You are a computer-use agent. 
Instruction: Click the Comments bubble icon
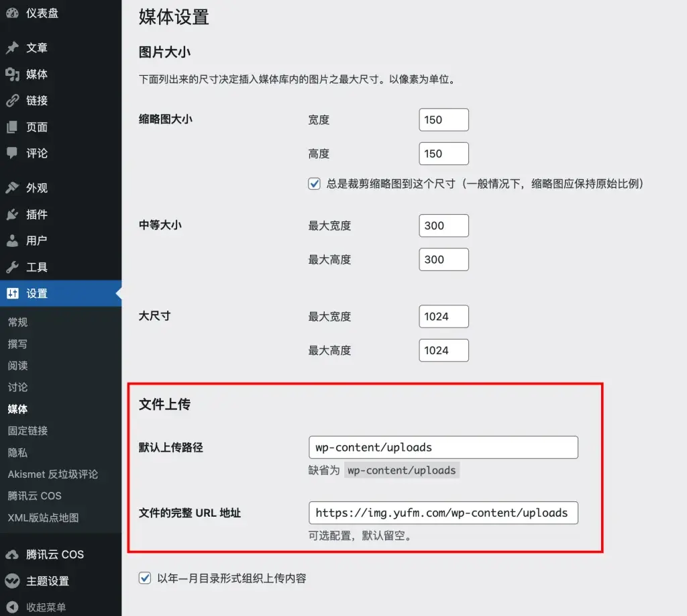[x=12, y=153]
